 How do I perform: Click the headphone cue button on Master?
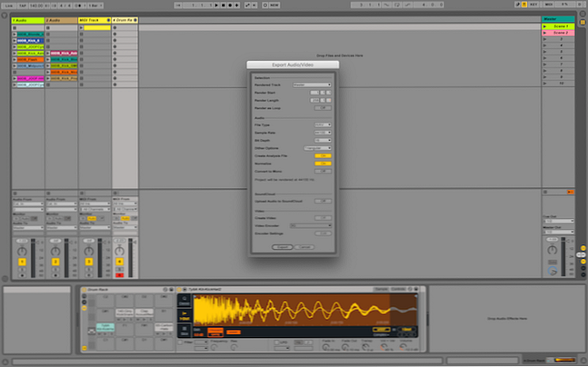point(553,271)
